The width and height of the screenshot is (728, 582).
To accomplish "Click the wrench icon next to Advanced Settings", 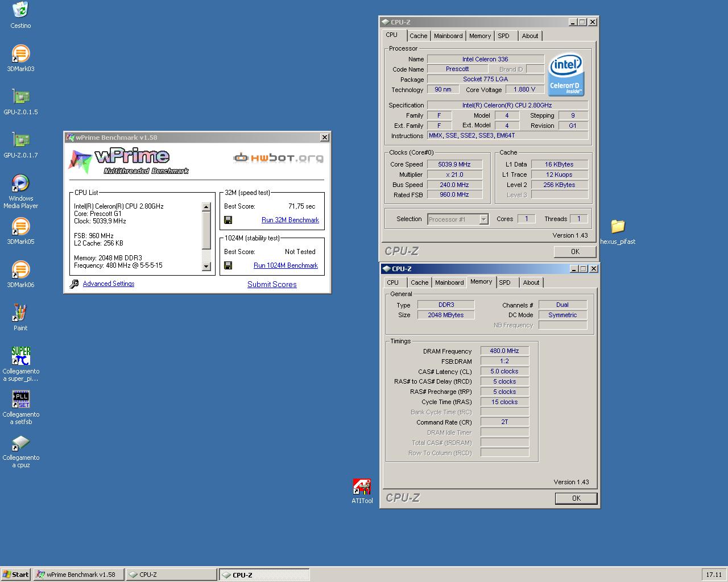I will [74, 284].
